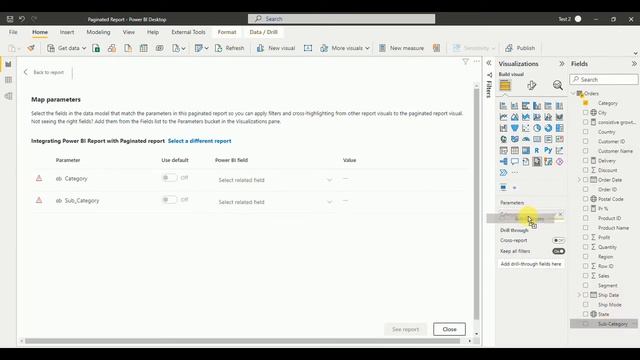The height and width of the screenshot is (360, 640).
Task: Open the Data view in left sidebar
Action: tap(8, 80)
